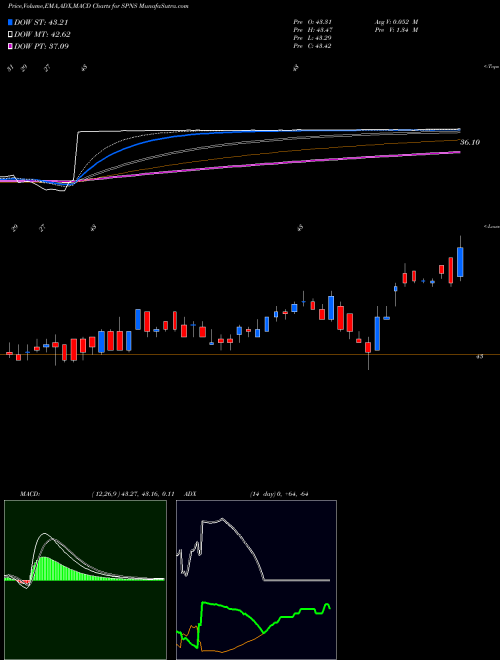The image size is (500, 660).
Task: Click the 43 price level label
Action: [x=479, y=357]
